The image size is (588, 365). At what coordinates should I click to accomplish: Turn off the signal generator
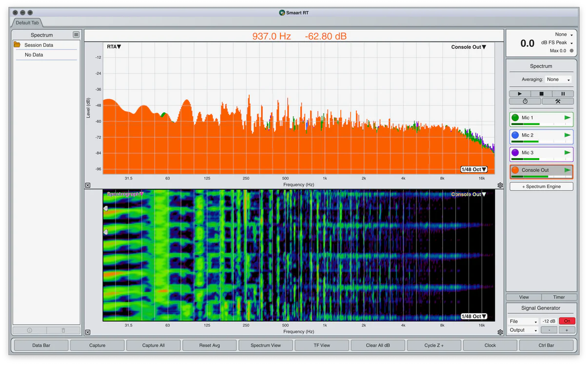567,321
